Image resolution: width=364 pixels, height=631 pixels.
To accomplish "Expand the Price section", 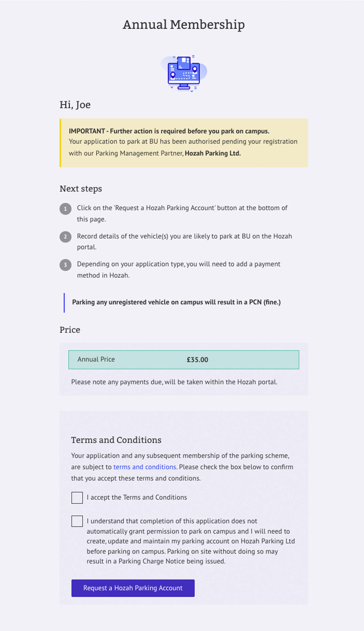I will tap(69, 330).
